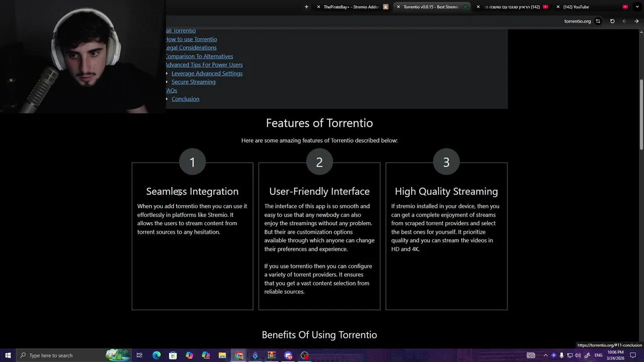The image size is (644, 362).
Task: Open Copilot from the taskbar
Action: 189,355
